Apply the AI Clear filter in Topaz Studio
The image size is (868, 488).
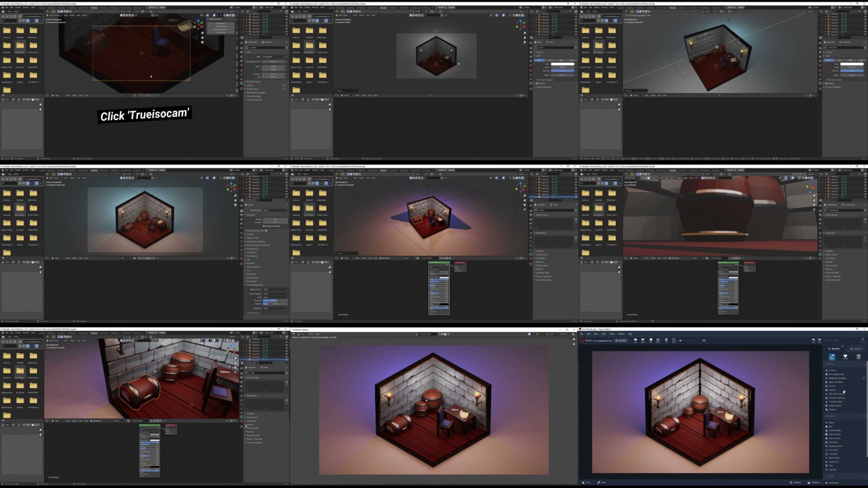tap(832, 370)
